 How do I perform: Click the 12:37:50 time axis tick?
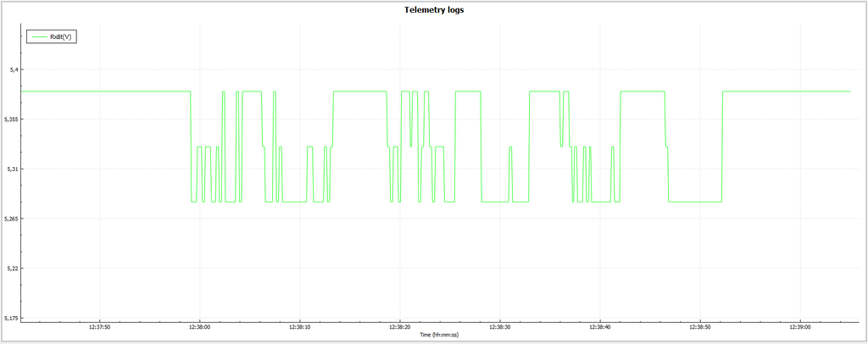[99, 326]
